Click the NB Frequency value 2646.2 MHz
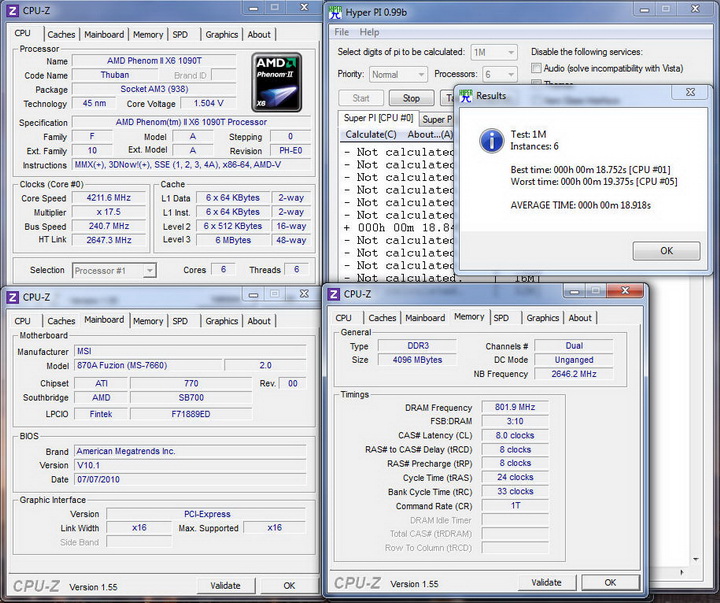This screenshot has height=603, width=720. 574,374
